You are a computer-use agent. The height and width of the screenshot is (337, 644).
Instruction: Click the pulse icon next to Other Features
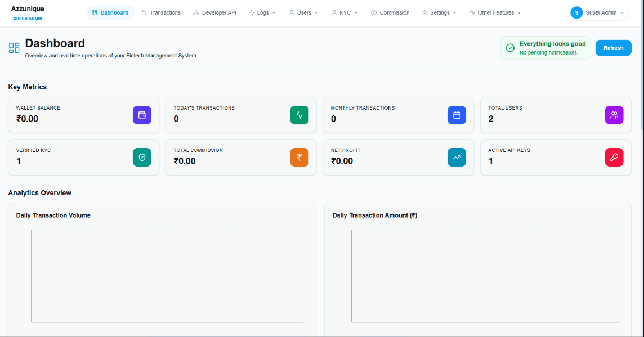click(x=472, y=13)
